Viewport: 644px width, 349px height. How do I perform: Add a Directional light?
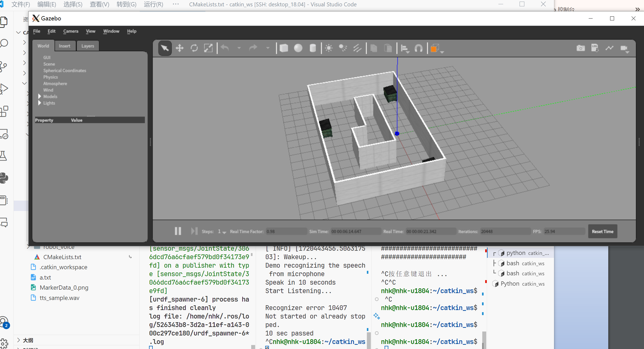click(x=357, y=48)
